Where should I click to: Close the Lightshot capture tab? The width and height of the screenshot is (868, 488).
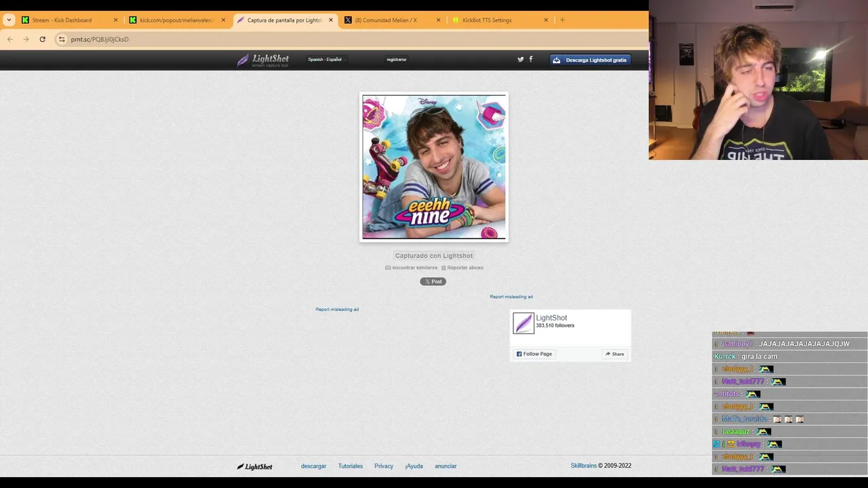[331, 20]
